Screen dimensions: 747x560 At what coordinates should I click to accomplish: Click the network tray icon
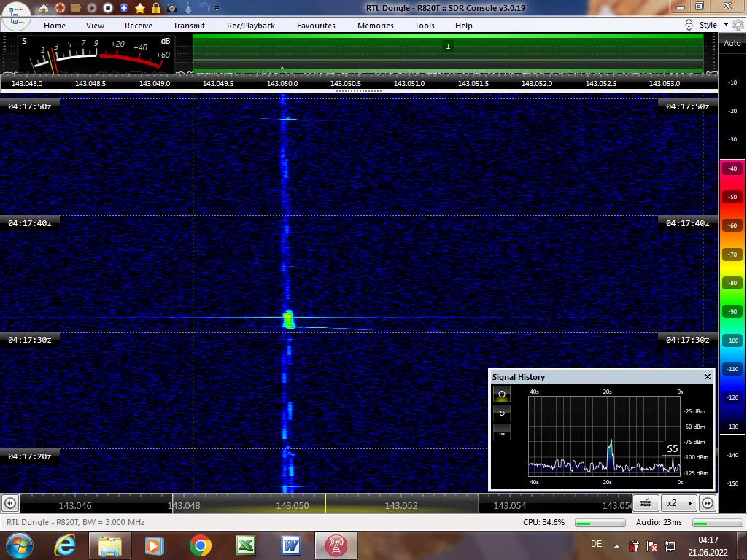coord(670,545)
